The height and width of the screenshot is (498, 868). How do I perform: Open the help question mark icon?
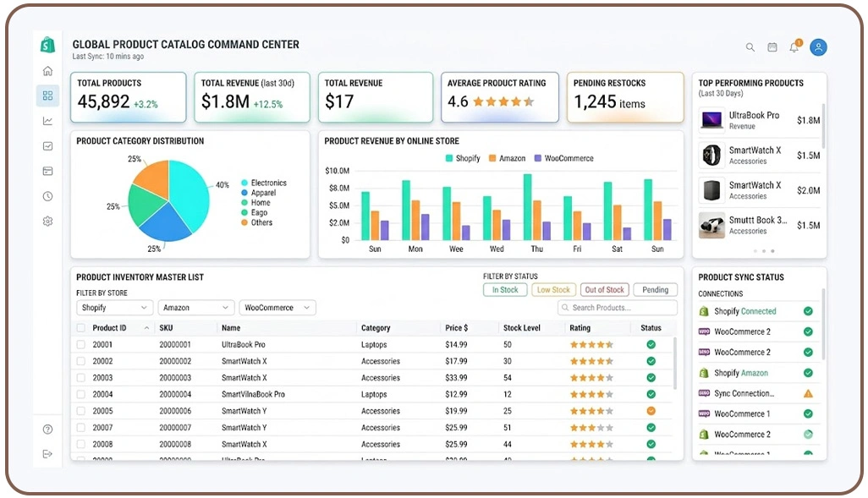(47, 430)
